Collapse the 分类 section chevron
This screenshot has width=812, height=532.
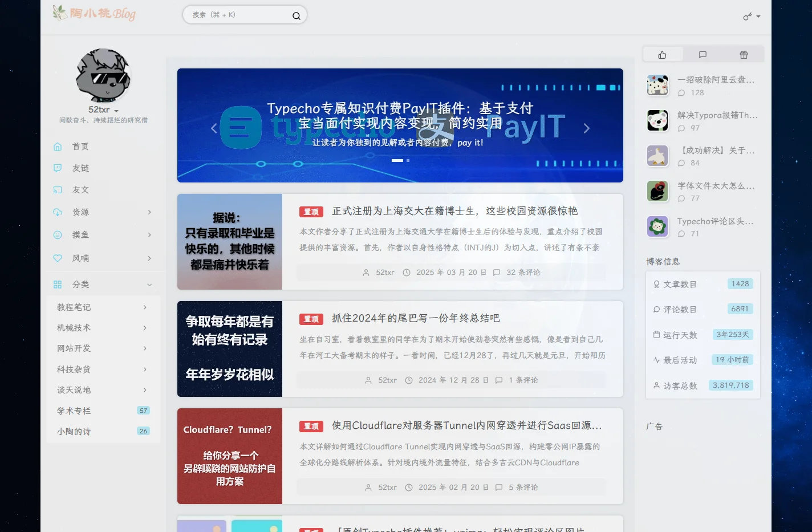149,285
